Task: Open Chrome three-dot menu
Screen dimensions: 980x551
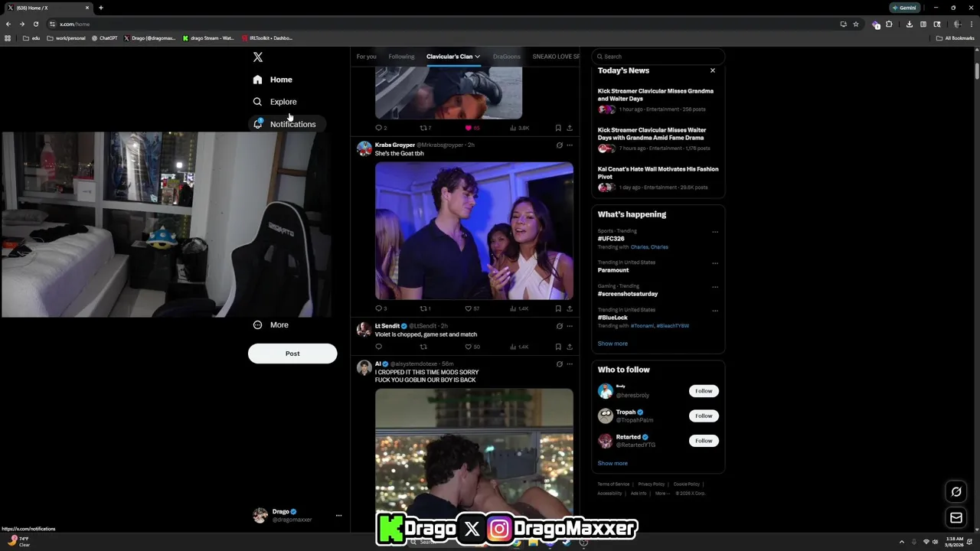Action: click(972, 24)
